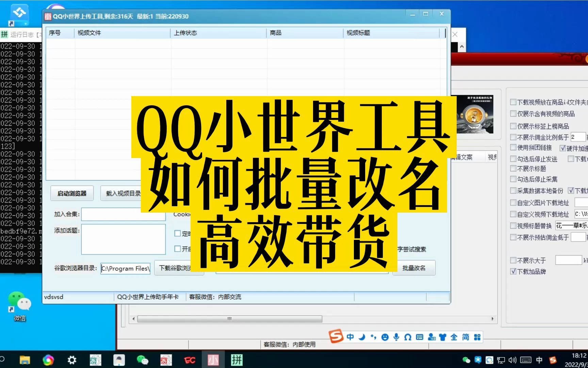Enable the 不展示大于 checkbox

(513, 260)
